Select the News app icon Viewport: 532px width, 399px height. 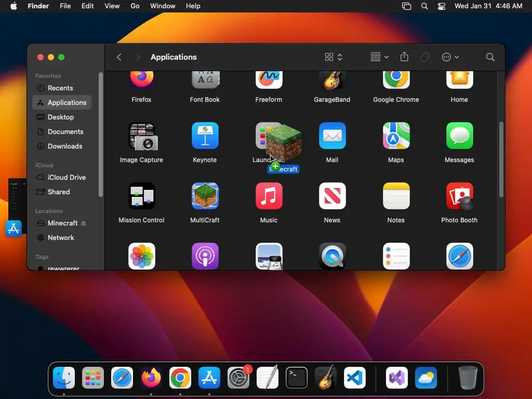click(332, 196)
